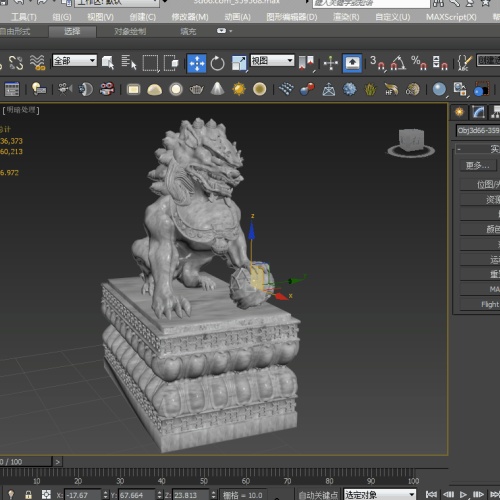Open Select by Name list tool
The width and height of the screenshot is (500, 500).
click(128, 62)
